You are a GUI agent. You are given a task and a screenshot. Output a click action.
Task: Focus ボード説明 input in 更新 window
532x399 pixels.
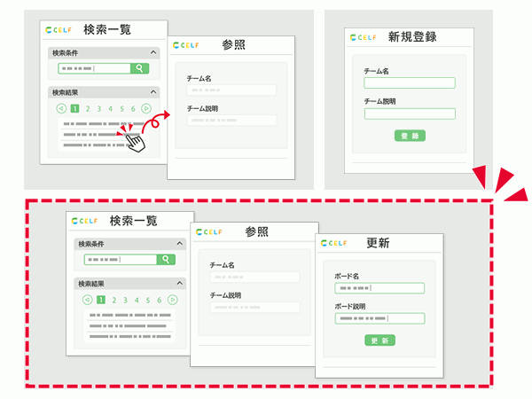click(x=379, y=318)
